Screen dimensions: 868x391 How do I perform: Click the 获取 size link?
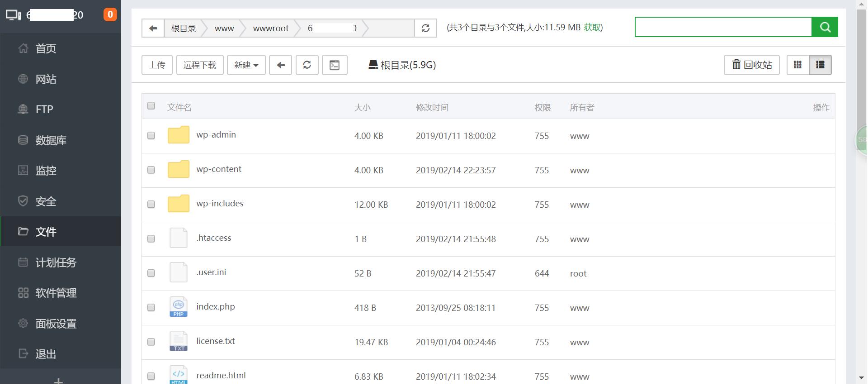tap(592, 28)
